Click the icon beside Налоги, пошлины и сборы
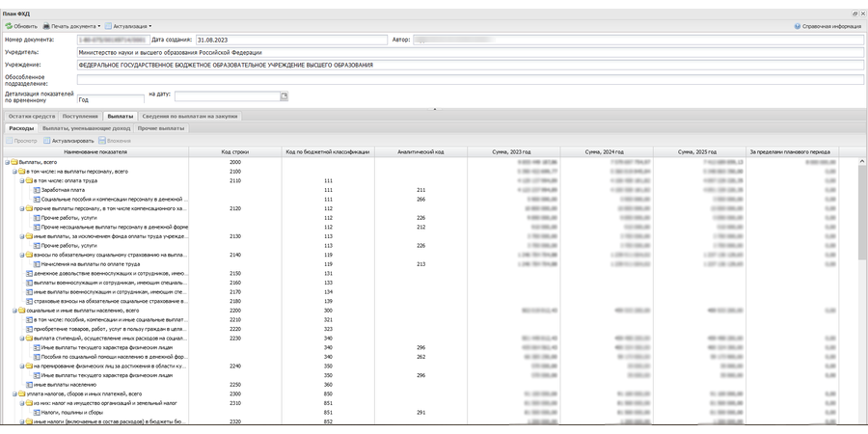The height and width of the screenshot is (434, 868). point(37,413)
